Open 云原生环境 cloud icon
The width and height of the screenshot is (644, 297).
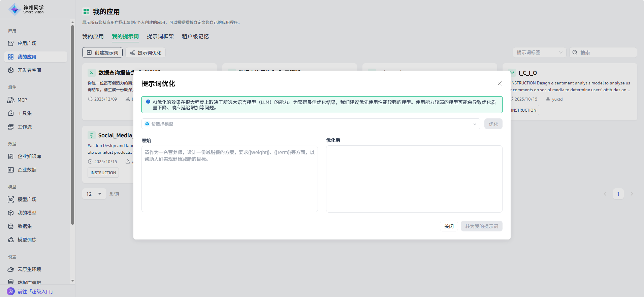pyautogui.click(x=11, y=269)
